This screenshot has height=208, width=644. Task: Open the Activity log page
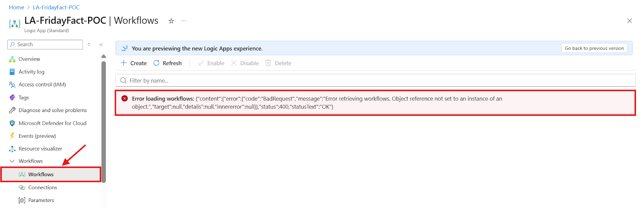coord(31,72)
